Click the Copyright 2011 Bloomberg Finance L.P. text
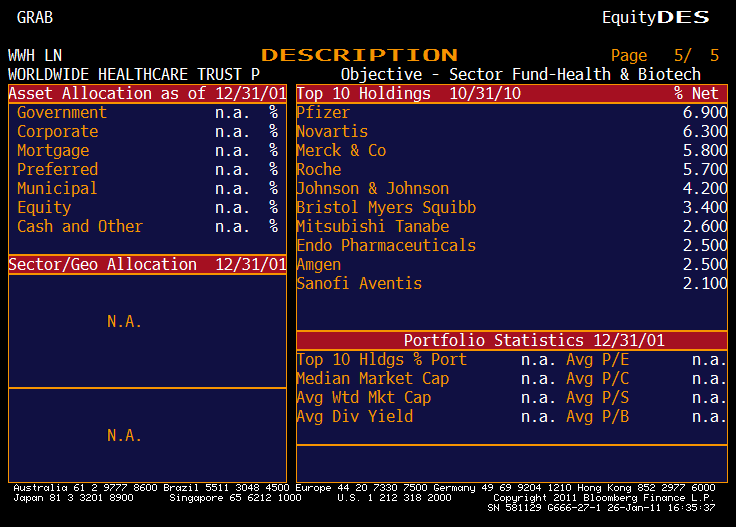 (604, 498)
